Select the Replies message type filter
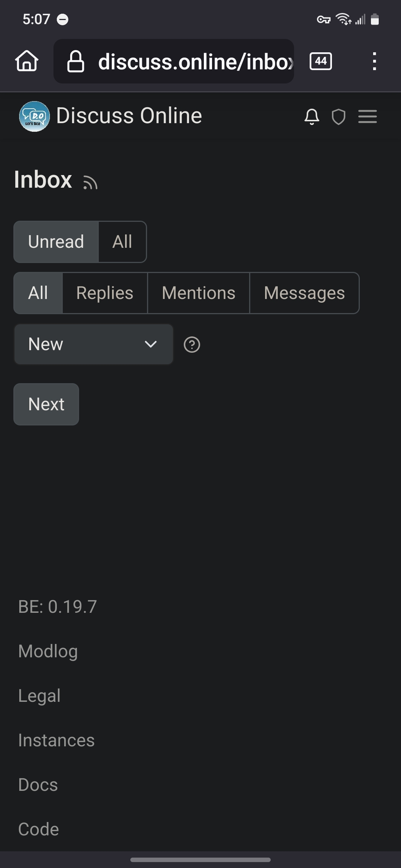This screenshot has height=868, width=401. tap(105, 293)
